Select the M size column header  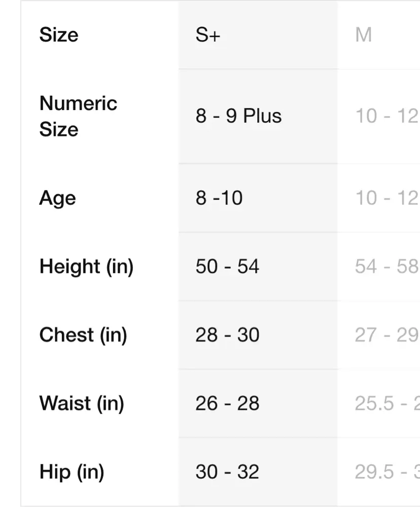(364, 35)
